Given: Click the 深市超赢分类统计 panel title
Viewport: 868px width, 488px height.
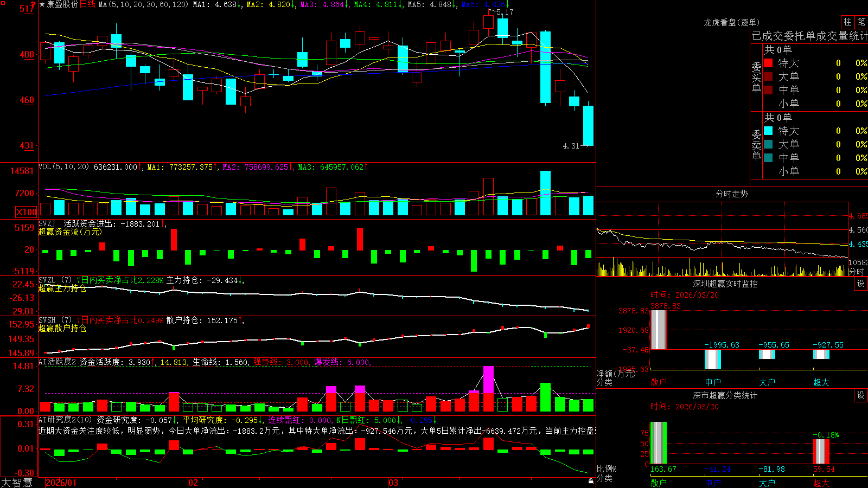Looking at the screenshot, I should pyautogui.click(x=725, y=395).
